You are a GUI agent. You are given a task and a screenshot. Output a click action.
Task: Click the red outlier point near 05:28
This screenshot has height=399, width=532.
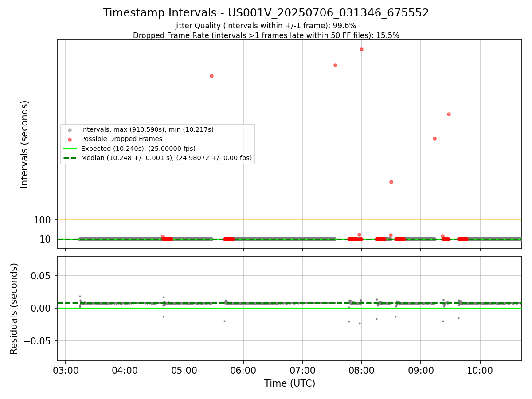(x=211, y=76)
